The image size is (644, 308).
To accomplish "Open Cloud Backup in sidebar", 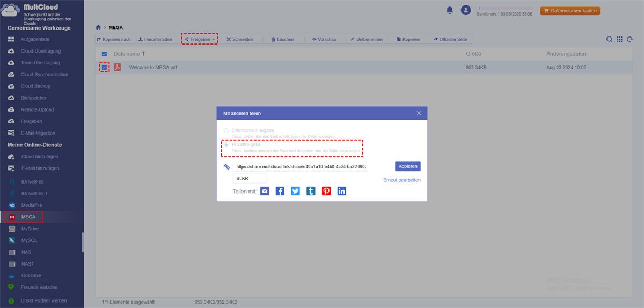I will tap(35, 86).
